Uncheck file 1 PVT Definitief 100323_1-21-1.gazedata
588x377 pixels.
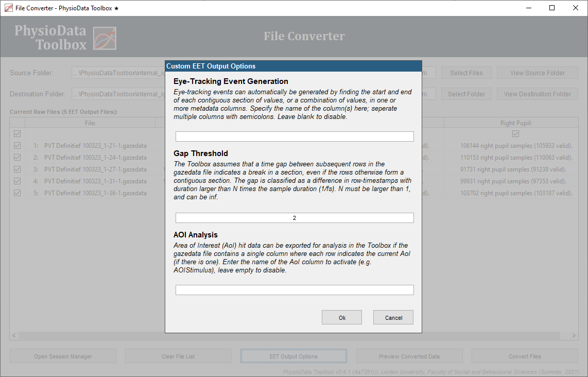pos(18,146)
